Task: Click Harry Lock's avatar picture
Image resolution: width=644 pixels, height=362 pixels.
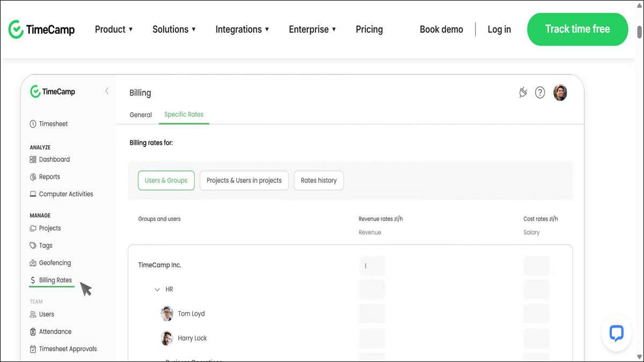Action: [167, 338]
